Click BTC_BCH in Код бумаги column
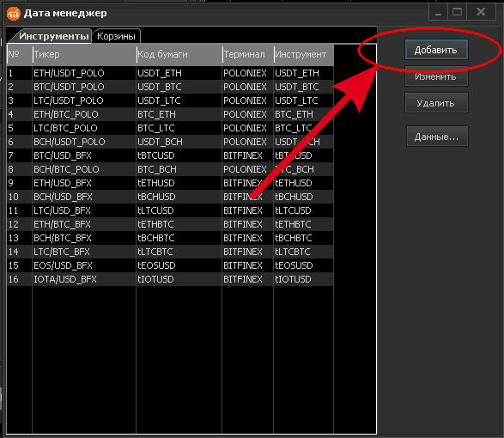 click(x=157, y=169)
